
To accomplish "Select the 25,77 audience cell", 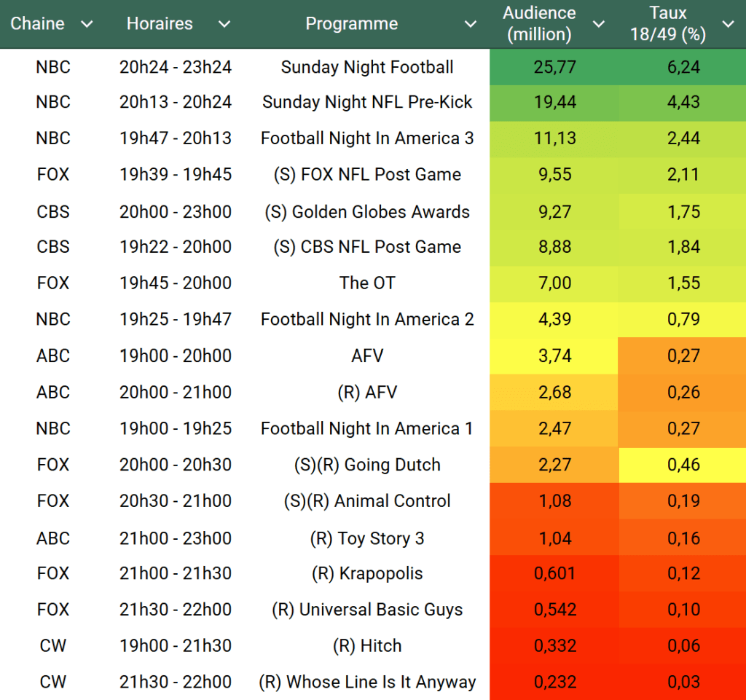I will tap(554, 67).
